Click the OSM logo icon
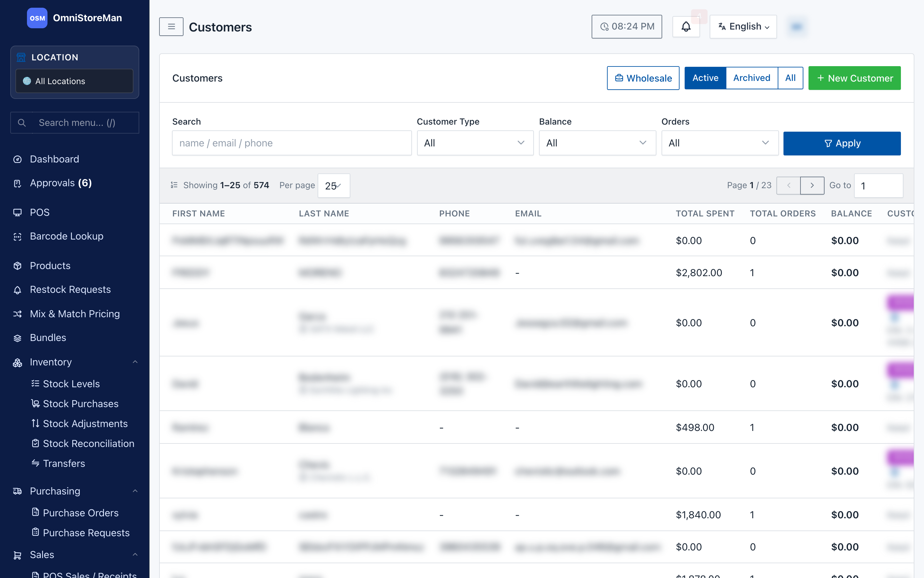924x578 pixels. click(37, 18)
